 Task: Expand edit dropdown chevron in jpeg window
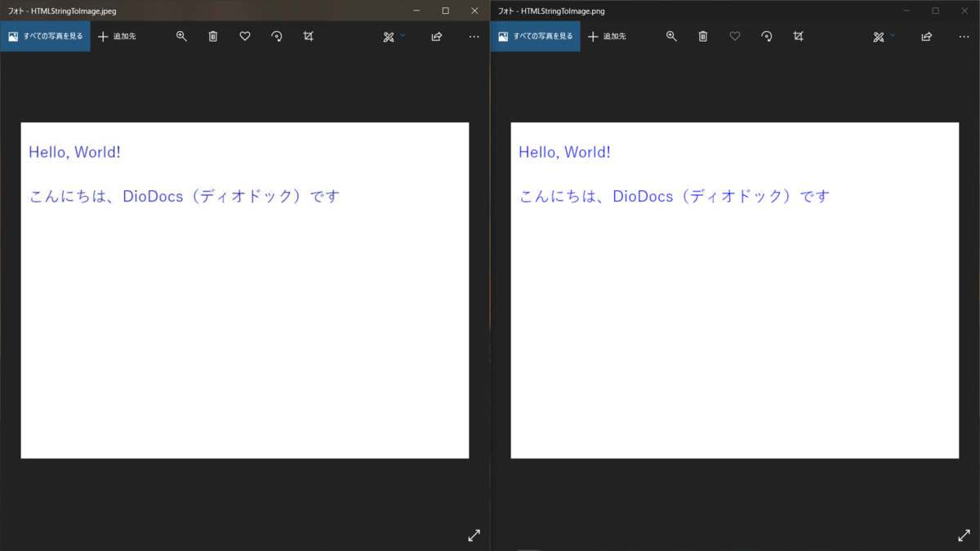point(403,35)
